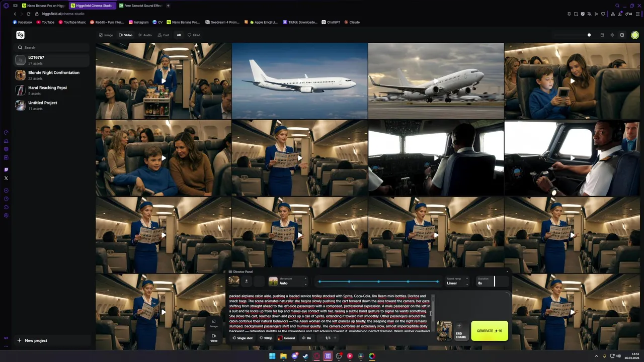
Task: Open the YouTube Music bookmark
Action: click(72, 22)
